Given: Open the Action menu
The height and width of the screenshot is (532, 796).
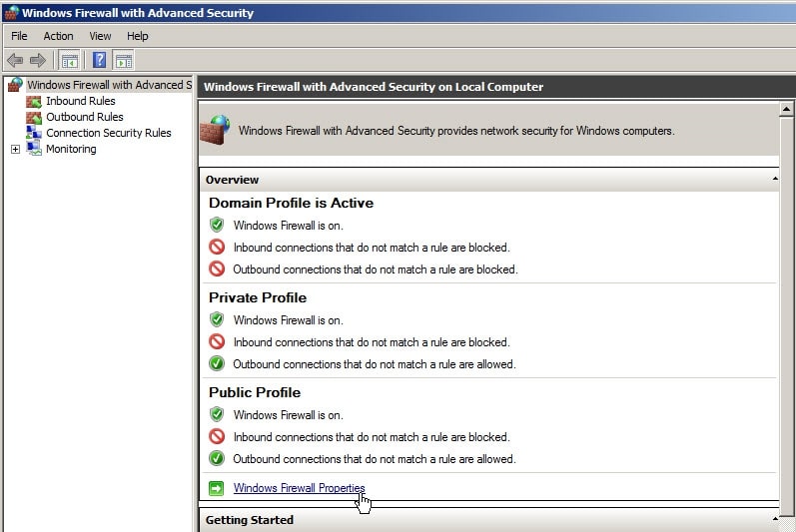Looking at the screenshot, I should [58, 36].
